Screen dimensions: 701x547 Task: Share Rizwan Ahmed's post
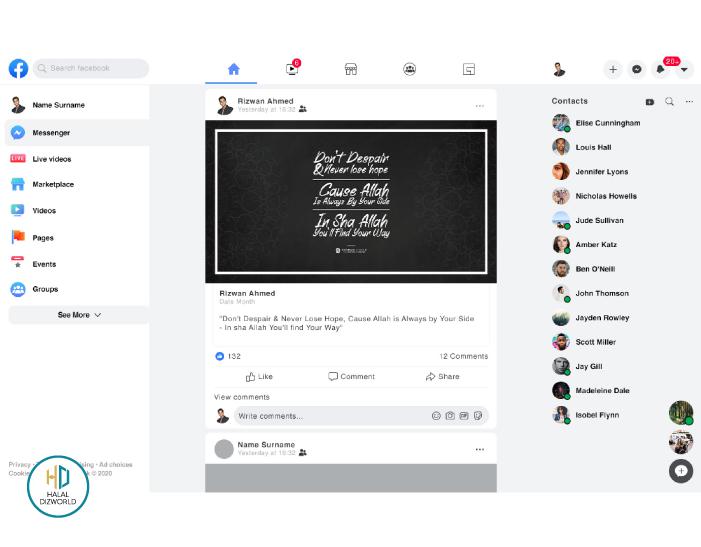(x=442, y=377)
